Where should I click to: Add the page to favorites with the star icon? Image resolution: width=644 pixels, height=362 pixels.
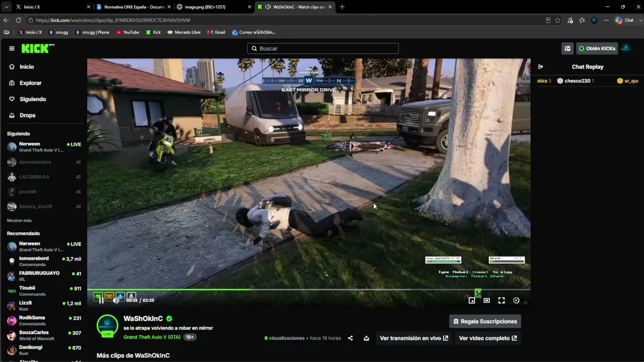click(x=558, y=20)
